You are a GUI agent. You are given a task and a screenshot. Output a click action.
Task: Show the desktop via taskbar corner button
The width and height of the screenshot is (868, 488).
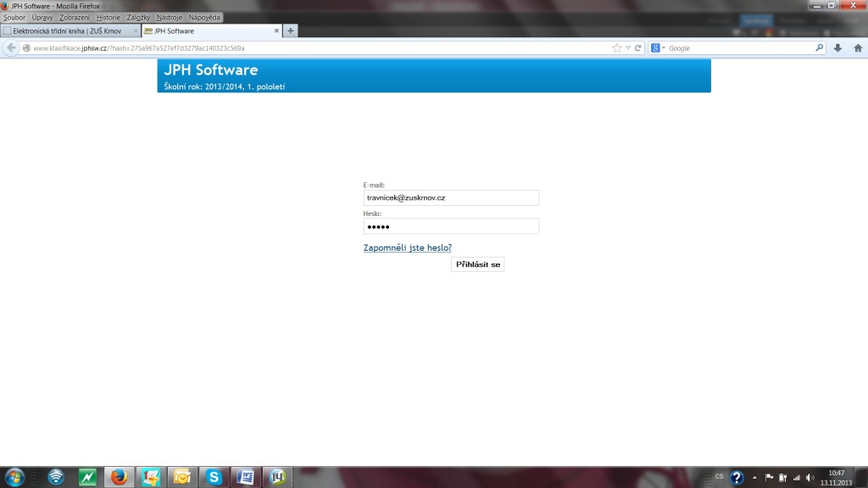coord(862,477)
